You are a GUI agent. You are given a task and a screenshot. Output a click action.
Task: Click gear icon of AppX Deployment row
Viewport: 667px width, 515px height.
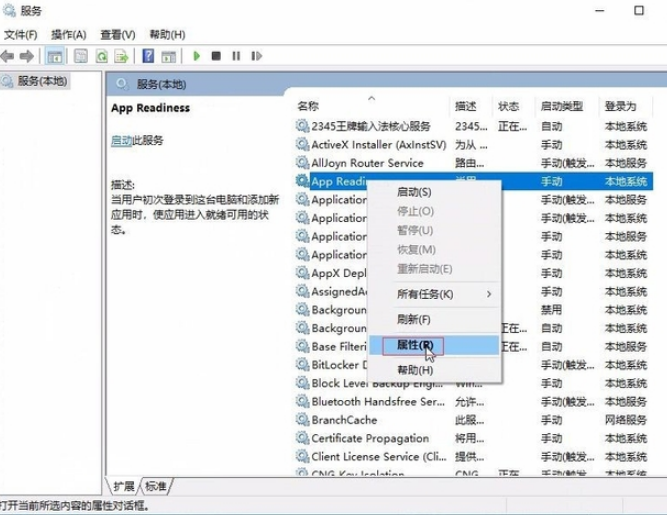(x=302, y=273)
